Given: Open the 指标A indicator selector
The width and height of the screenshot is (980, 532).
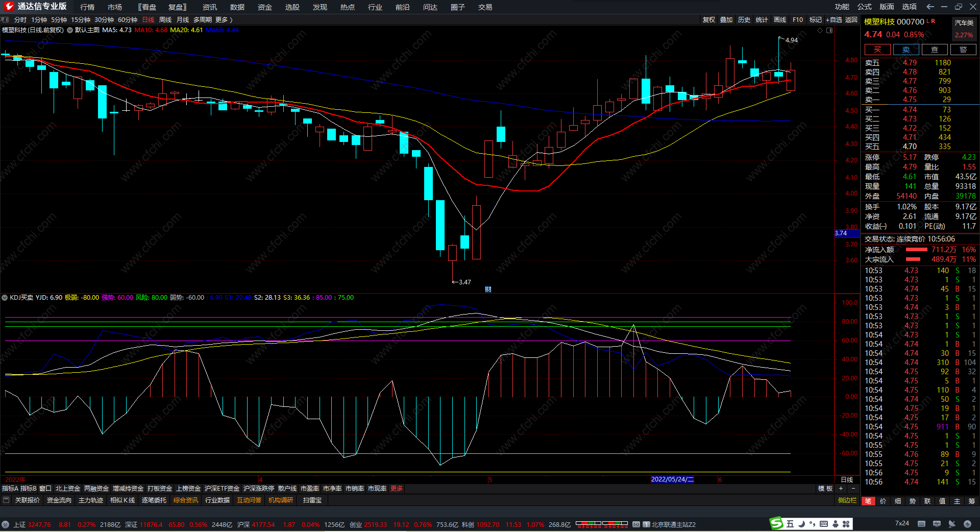Looking at the screenshot, I should pyautogui.click(x=10, y=489).
